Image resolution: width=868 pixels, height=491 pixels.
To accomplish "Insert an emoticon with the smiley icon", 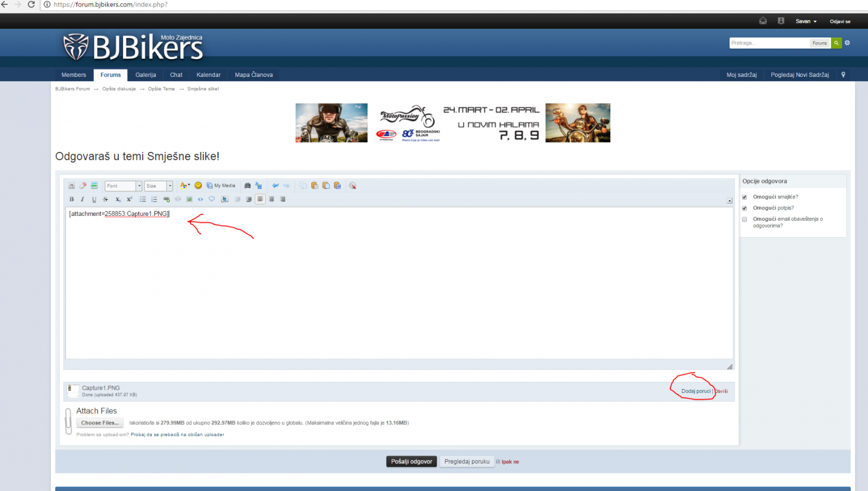I will [198, 186].
